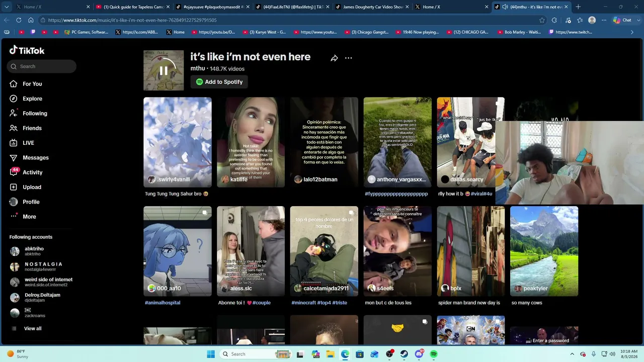Screen dimensions: 644x362
Task: Click the Add to Spotify button
Action: (219, 82)
